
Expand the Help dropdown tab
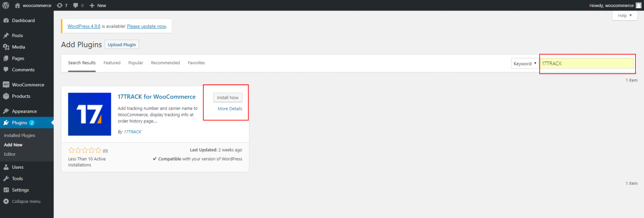click(625, 16)
